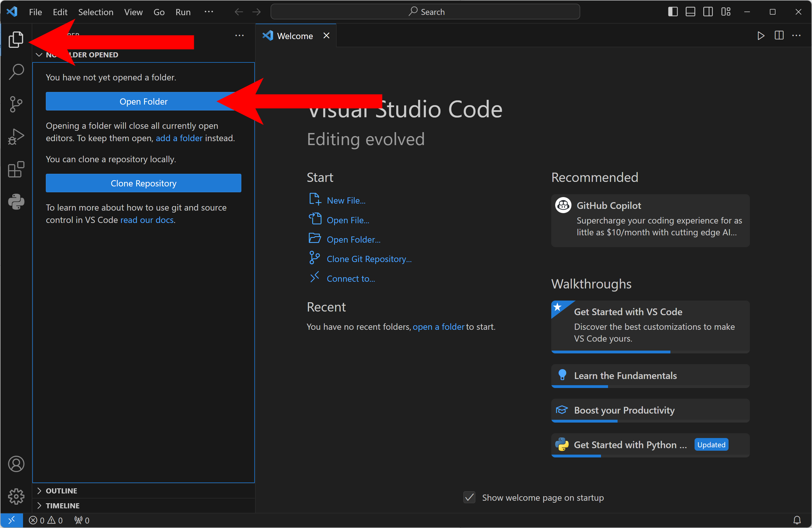Toggle Show welcome page on startup checkbox
This screenshot has width=812, height=528.
[x=469, y=497]
